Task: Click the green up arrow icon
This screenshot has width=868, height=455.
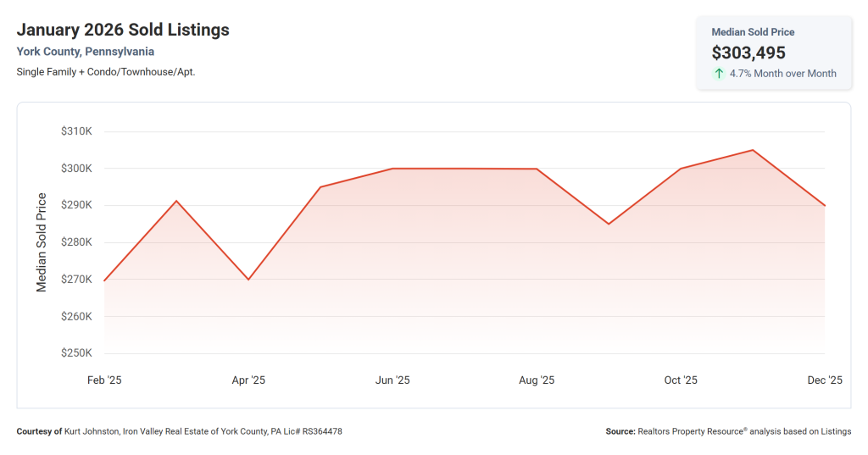Action: point(719,74)
